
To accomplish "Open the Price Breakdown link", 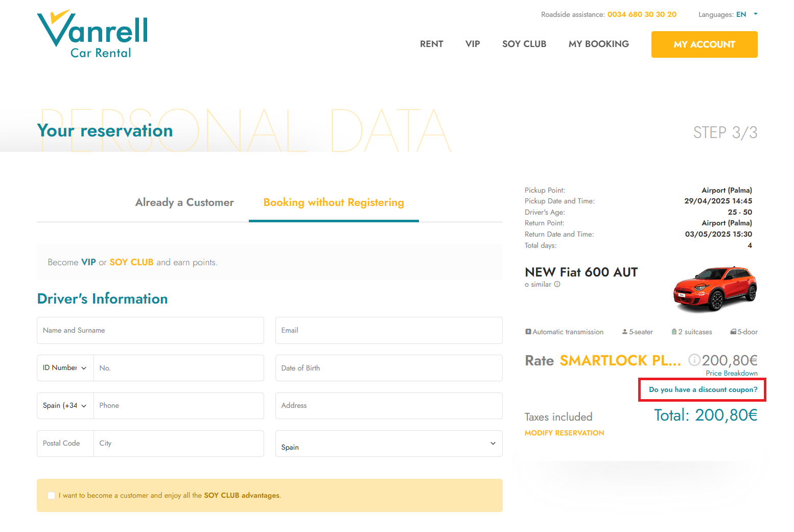I will coord(731,374).
